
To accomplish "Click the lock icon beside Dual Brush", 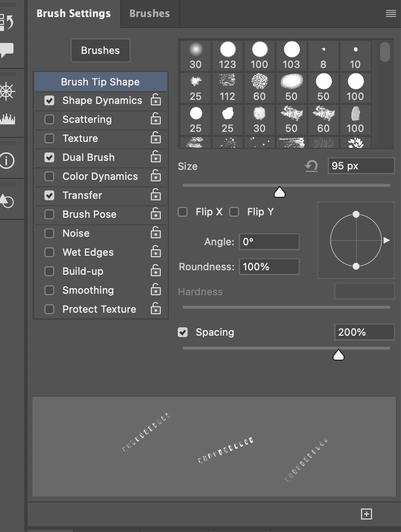I will tap(156, 157).
